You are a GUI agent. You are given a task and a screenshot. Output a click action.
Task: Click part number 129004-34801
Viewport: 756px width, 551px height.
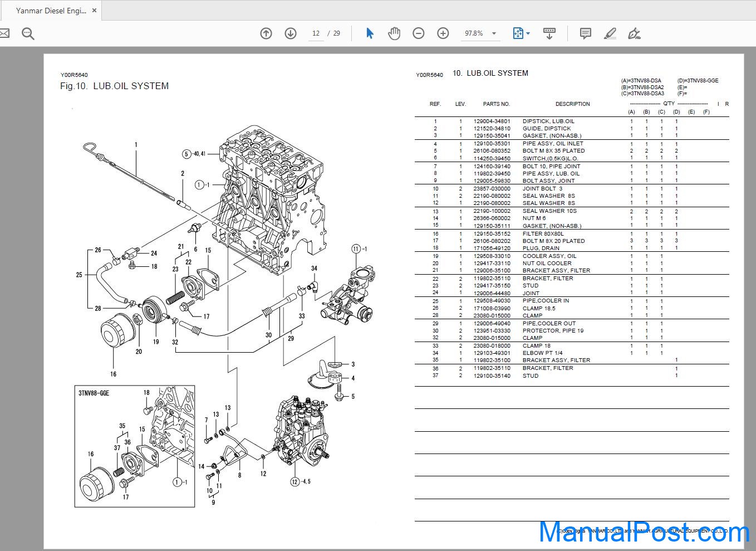coord(492,121)
